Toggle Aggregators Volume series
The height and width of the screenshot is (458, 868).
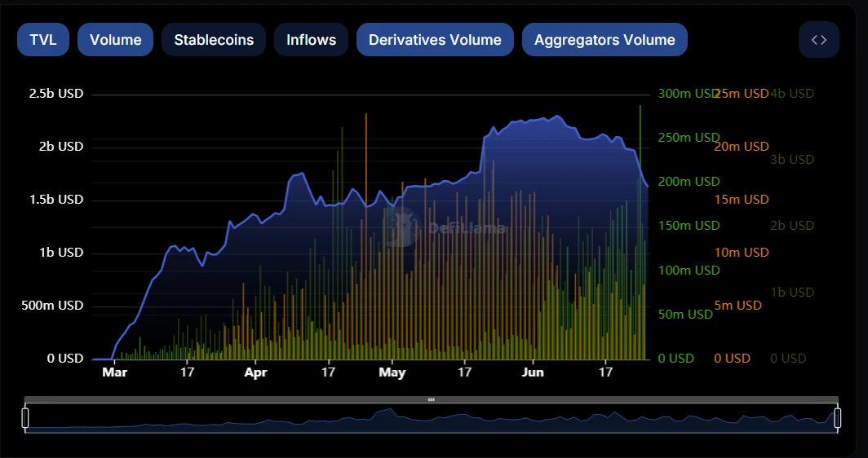click(604, 40)
